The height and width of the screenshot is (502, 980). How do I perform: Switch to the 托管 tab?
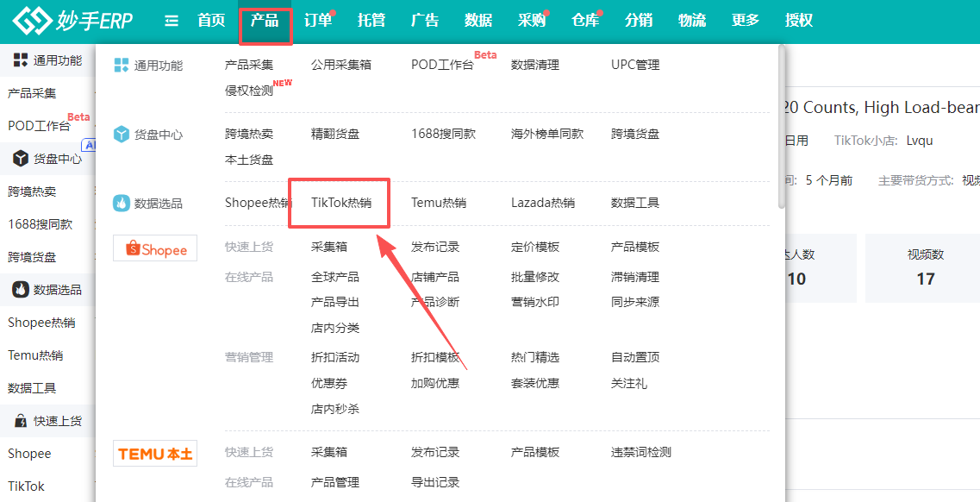coord(371,21)
